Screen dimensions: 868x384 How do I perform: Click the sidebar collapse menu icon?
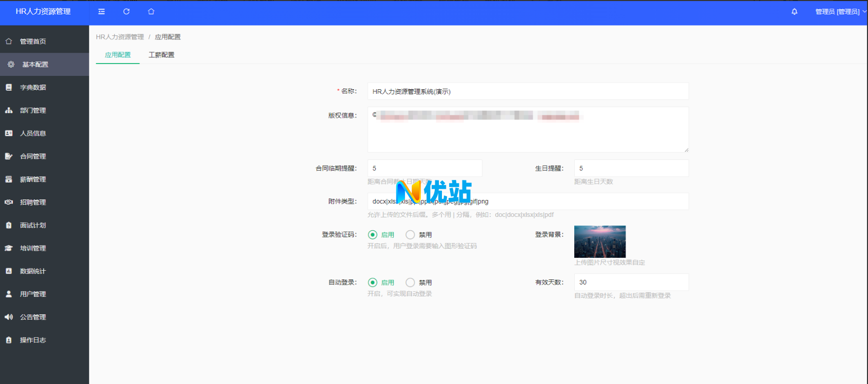102,11
